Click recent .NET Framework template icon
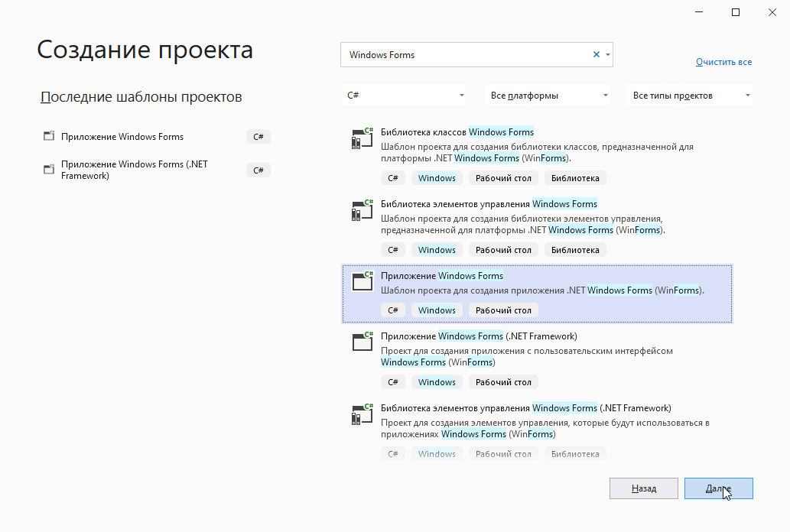Screen dimensions: 790x532 click(49, 170)
